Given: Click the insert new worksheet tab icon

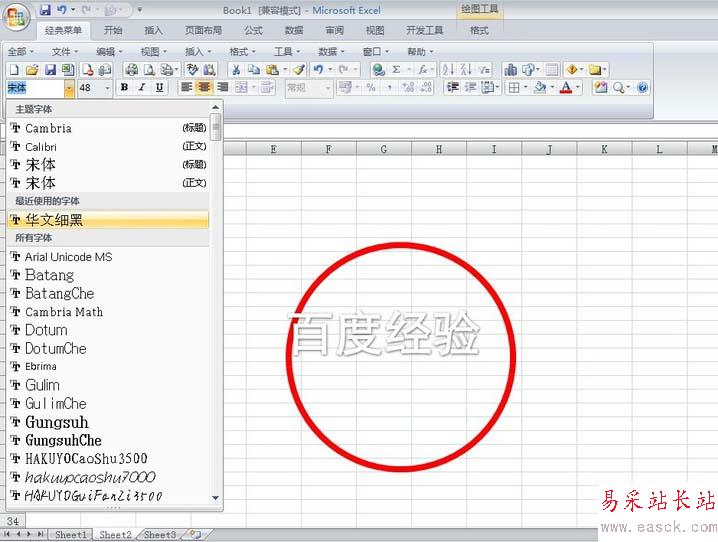Looking at the screenshot, I should pyautogui.click(x=196, y=534).
